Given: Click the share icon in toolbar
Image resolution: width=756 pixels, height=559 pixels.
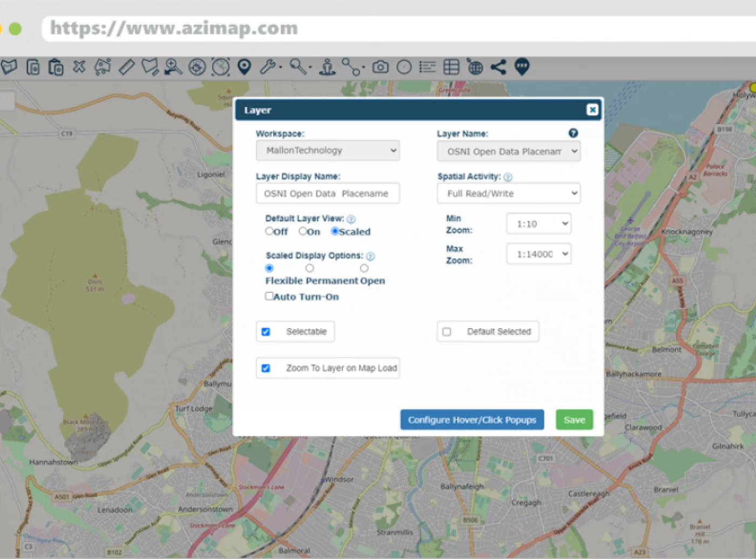Looking at the screenshot, I should (x=498, y=67).
